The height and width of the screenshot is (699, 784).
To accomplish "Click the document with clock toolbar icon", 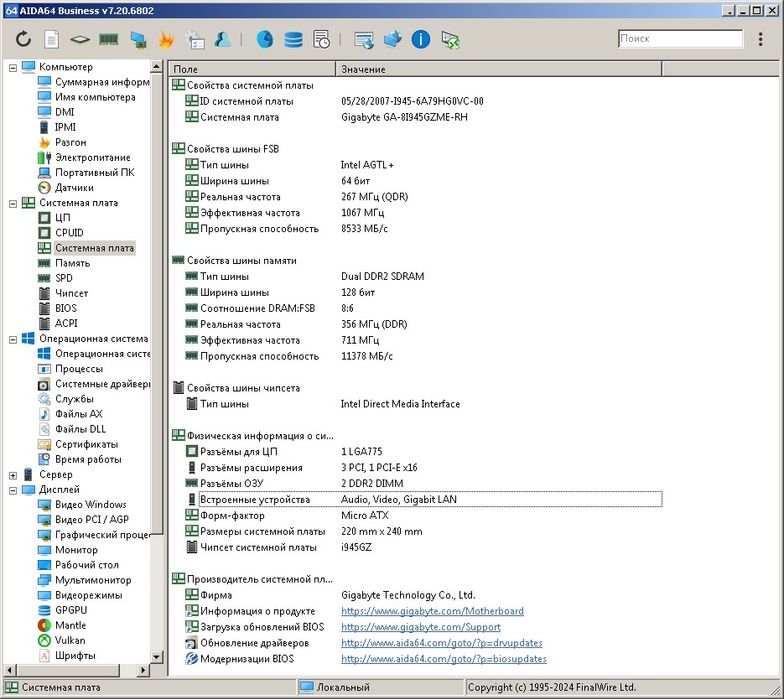I will [x=322, y=39].
